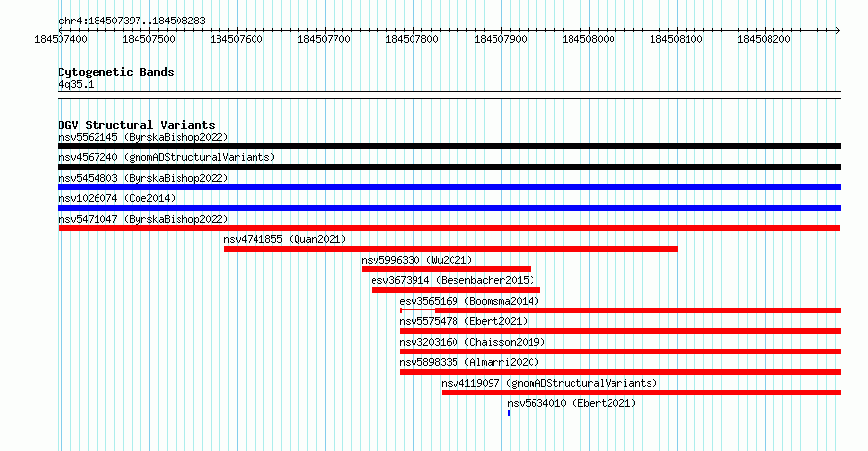Click ruler position 184508200
The height and width of the screenshot is (451, 868).
[x=765, y=39]
